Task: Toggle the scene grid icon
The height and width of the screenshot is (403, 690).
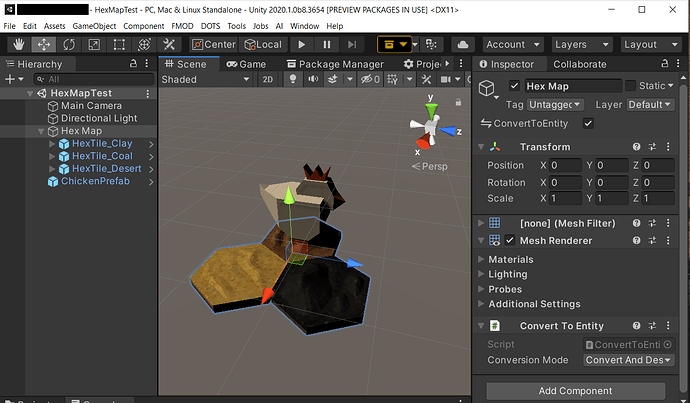Action: click(392, 79)
